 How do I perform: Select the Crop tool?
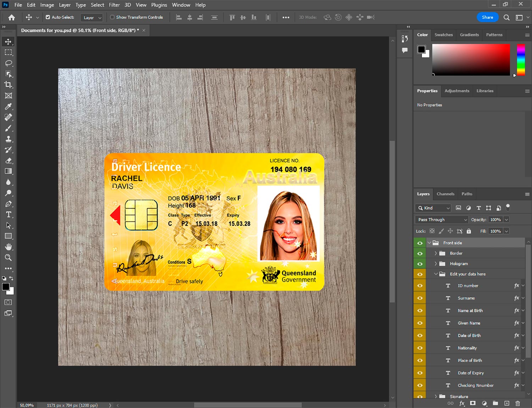tap(9, 85)
